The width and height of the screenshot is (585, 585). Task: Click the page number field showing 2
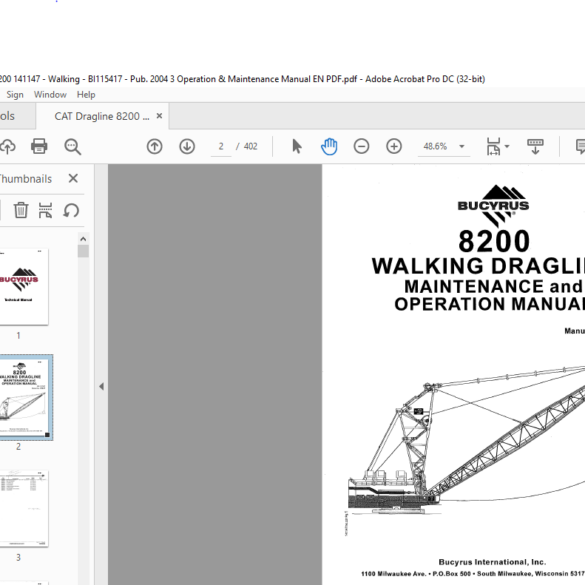point(221,146)
